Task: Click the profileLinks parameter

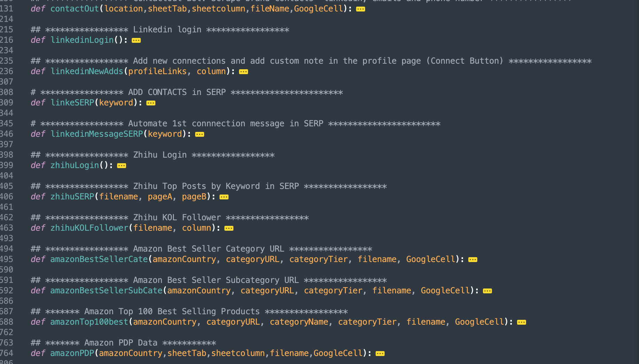Action: coord(157,71)
